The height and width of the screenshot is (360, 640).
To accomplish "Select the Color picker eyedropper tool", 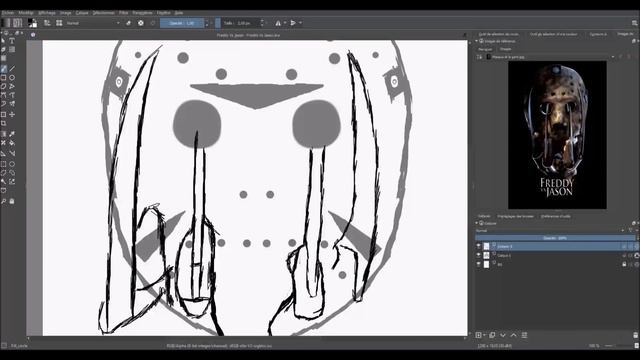I will click(12, 134).
